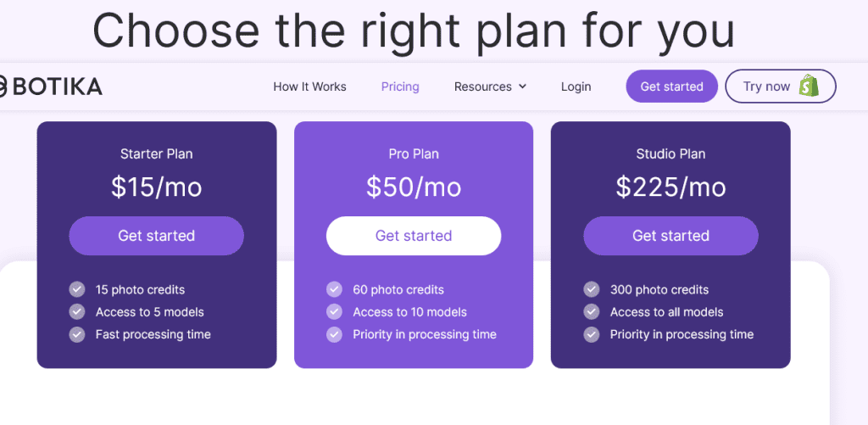Click the checkmark beside 300 photo credits
Viewport: 868px width, 425px height.
pyautogui.click(x=592, y=289)
